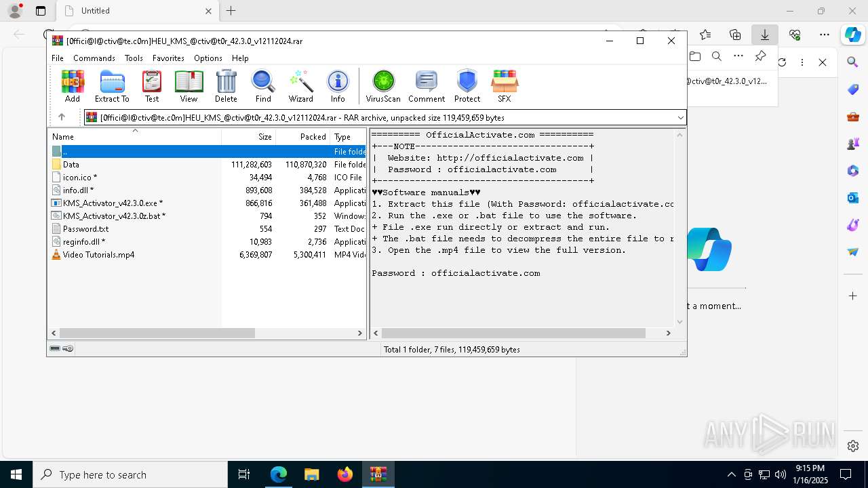This screenshot has width=868, height=488.
Task: Open Edge sidebar settings gear
Action: point(853,446)
